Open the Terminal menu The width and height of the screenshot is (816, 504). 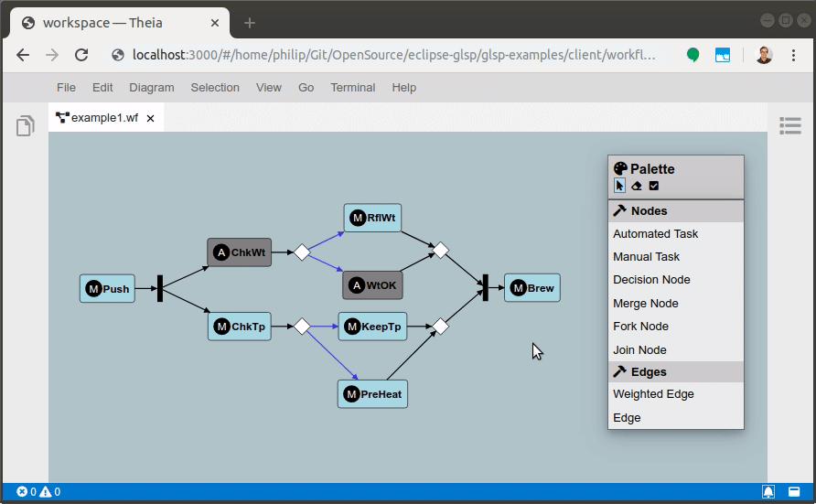point(352,88)
